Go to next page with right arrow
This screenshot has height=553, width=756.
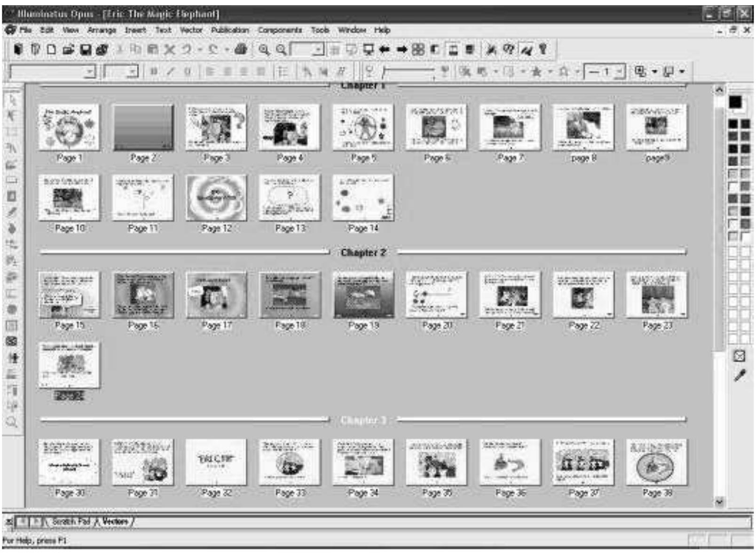click(401, 49)
